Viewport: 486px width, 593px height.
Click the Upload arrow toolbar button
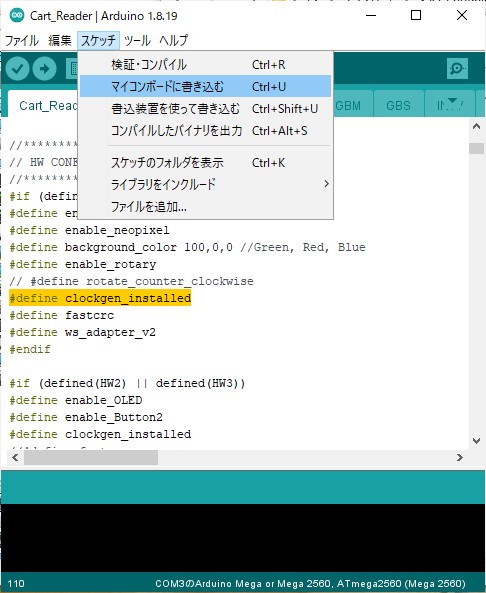(45, 69)
